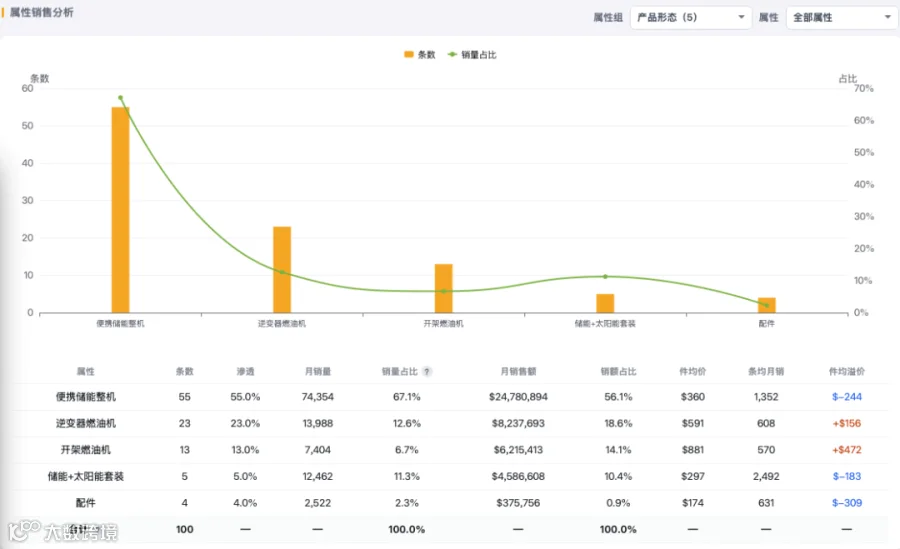Click the $24,780,894 sales amount cell

click(x=518, y=397)
